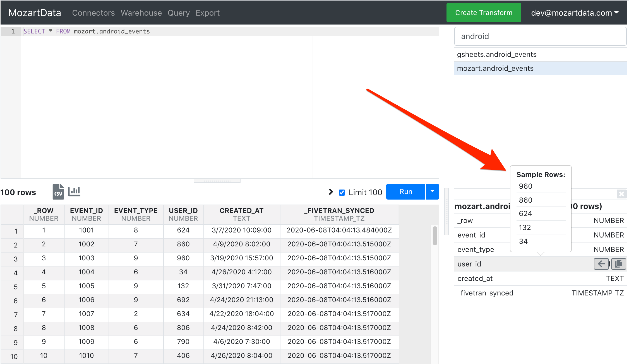Image resolution: width=629 pixels, height=364 pixels.
Task: Click sample row value 624 in popup
Action: coord(525,213)
